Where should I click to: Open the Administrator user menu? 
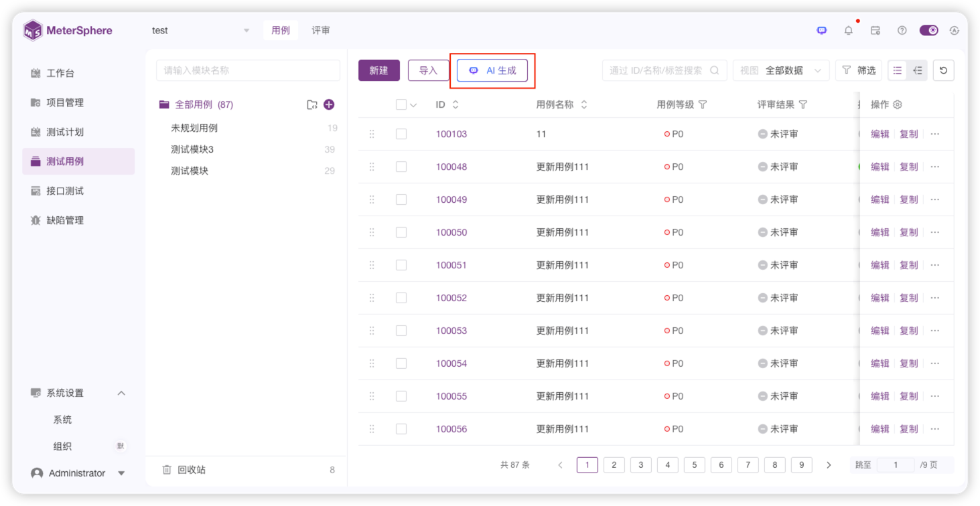click(x=78, y=473)
